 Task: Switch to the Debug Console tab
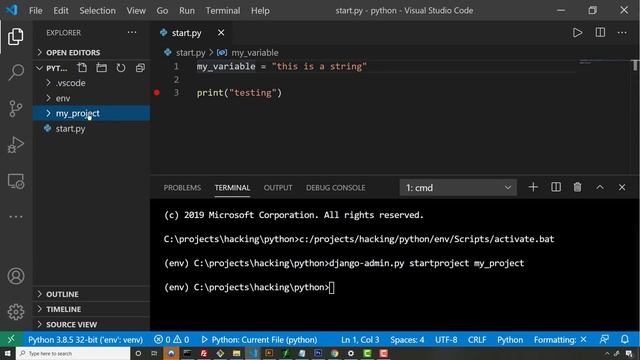point(336,188)
